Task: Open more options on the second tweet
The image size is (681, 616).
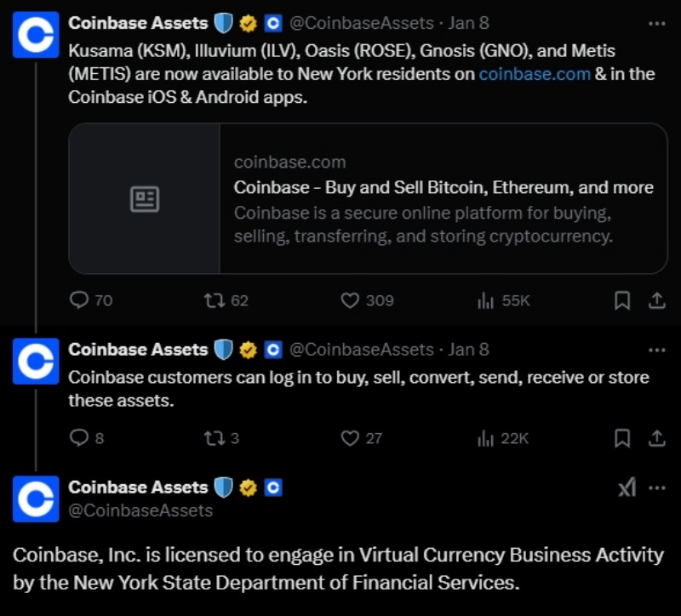Action: click(656, 349)
